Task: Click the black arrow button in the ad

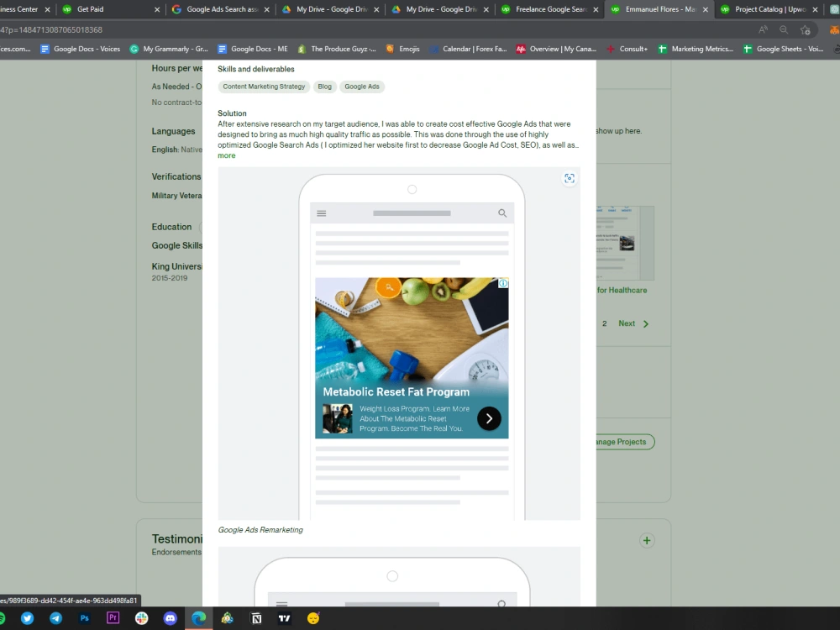Action: click(x=489, y=418)
